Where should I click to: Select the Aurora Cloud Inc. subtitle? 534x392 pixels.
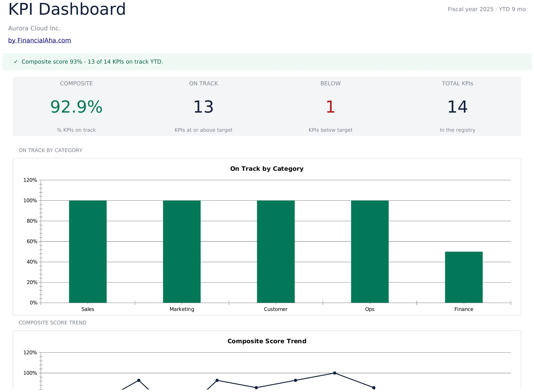coord(34,28)
